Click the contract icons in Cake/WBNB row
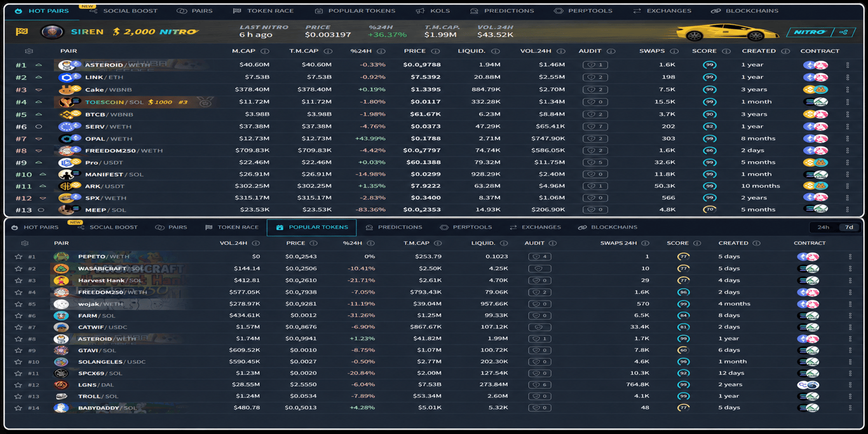The image size is (868, 434). pos(815,90)
